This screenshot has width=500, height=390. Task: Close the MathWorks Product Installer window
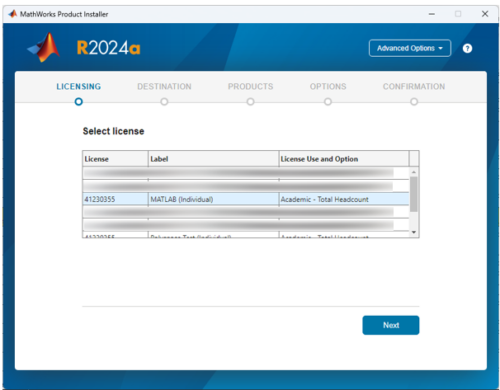485,14
